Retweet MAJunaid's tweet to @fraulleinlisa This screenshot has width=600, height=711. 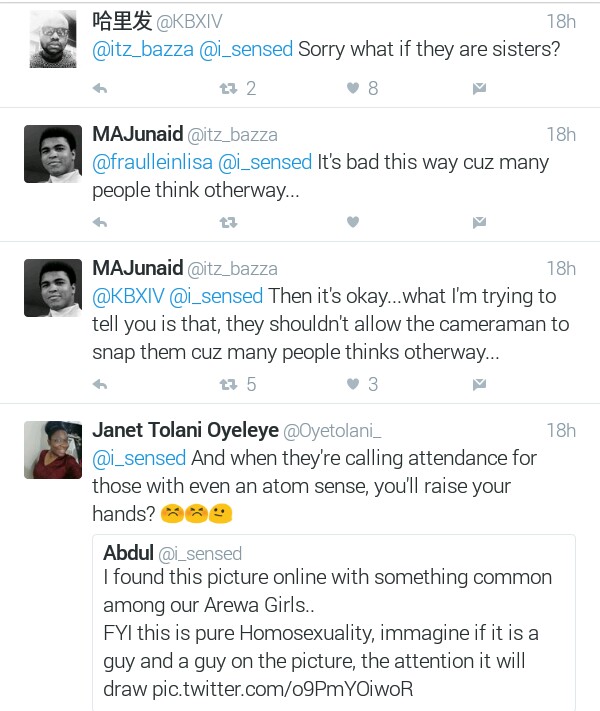(228, 222)
